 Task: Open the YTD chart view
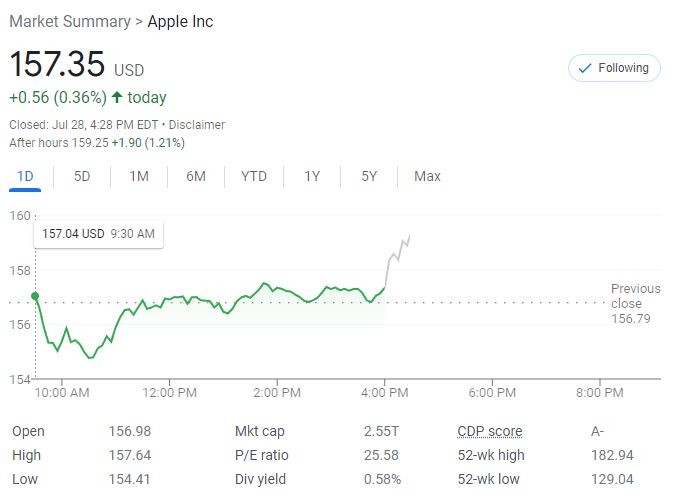(254, 176)
